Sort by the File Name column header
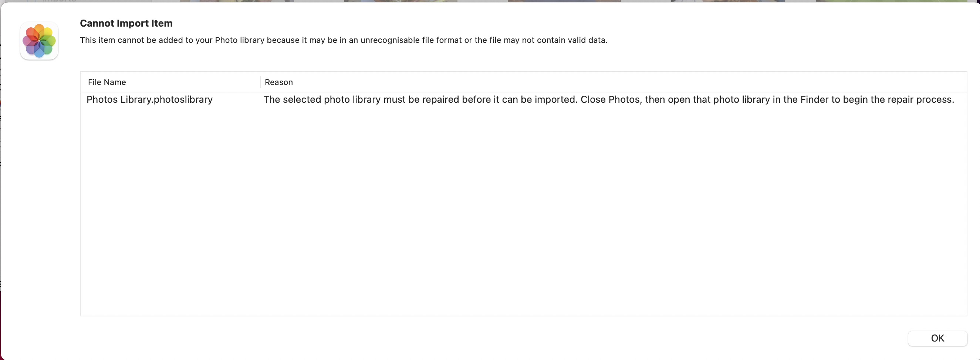 107,82
